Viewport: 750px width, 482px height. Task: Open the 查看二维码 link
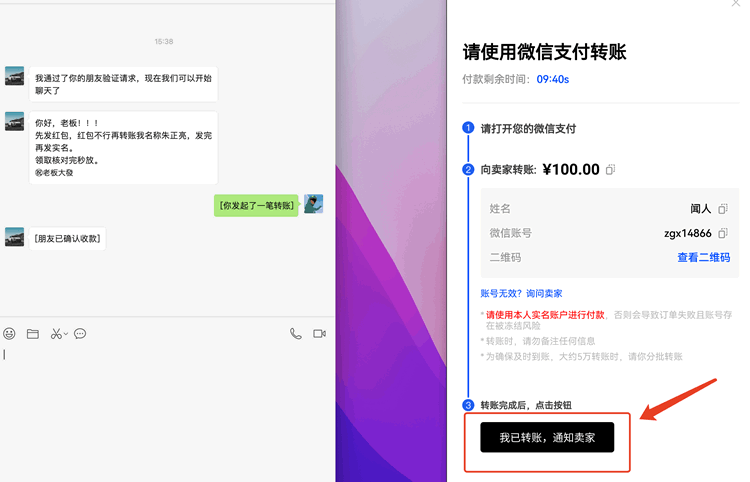tap(703, 257)
